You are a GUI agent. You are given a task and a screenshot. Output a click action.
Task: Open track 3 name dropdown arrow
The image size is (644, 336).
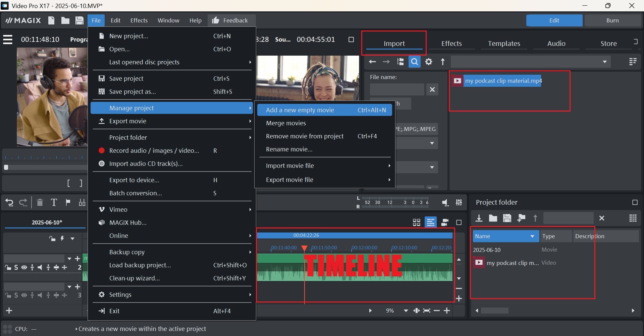(69, 287)
